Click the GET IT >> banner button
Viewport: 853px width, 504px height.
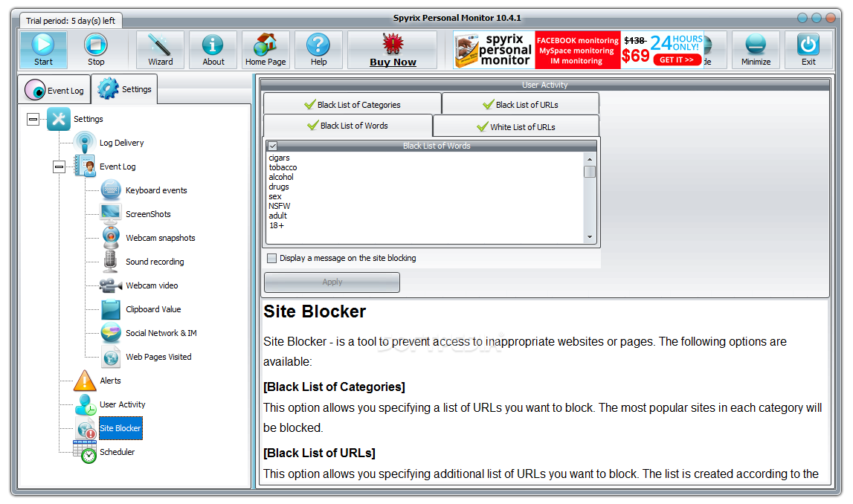tap(677, 59)
